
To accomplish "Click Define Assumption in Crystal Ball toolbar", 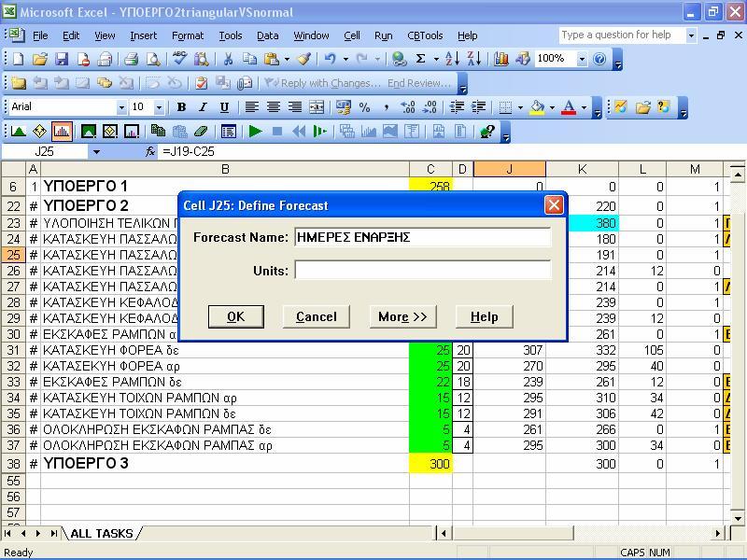I will coord(18,132).
